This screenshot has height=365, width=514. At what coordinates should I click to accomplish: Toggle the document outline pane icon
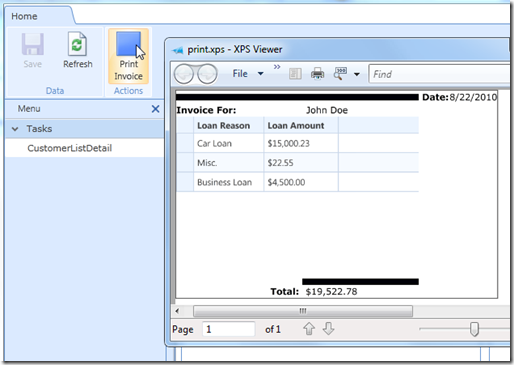(x=295, y=74)
